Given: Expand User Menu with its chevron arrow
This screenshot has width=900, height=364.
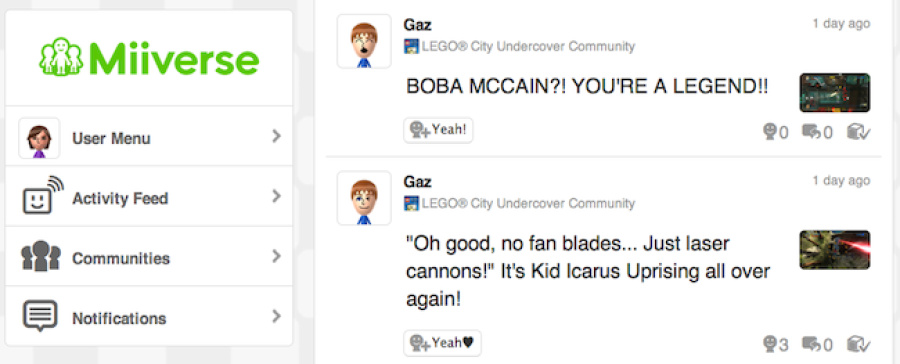Looking at the screenshot, I should pos(277,136).
